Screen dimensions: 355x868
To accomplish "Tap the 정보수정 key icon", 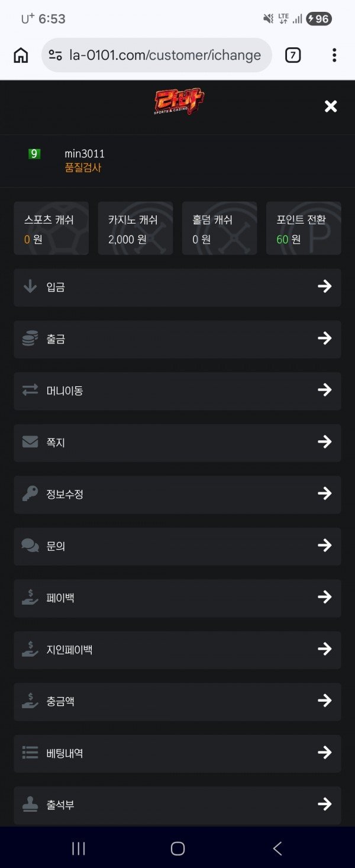I will (x=30, y=494).
